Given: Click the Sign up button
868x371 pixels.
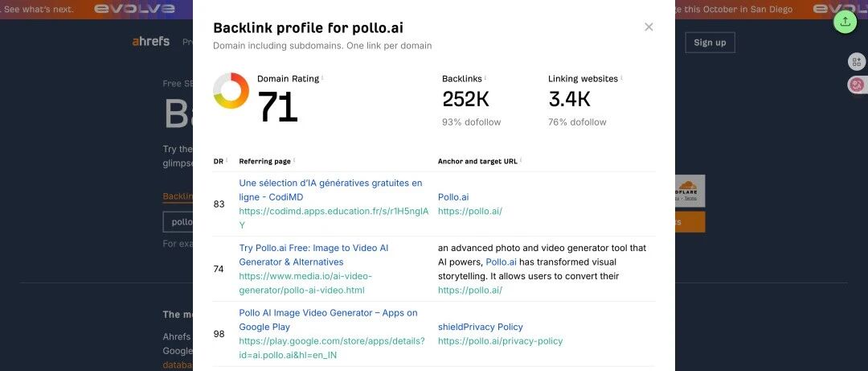Looking at the screenshot, I should [x=710, y=43].
